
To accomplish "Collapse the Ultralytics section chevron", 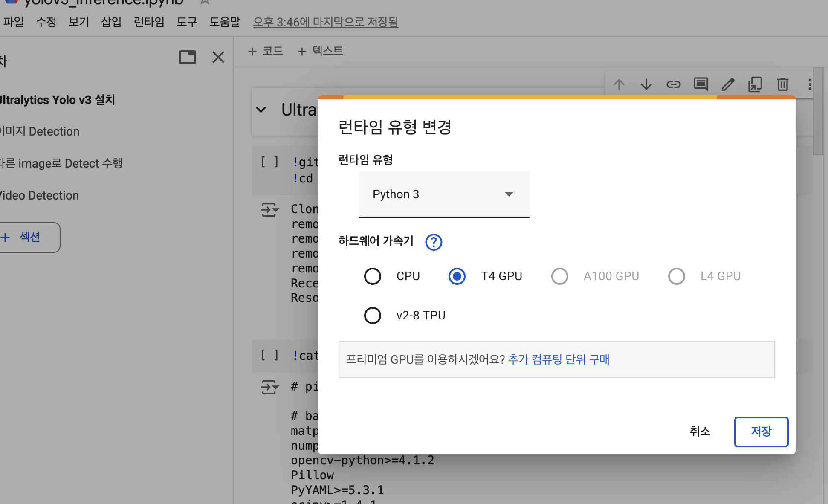I will point(261,110).
